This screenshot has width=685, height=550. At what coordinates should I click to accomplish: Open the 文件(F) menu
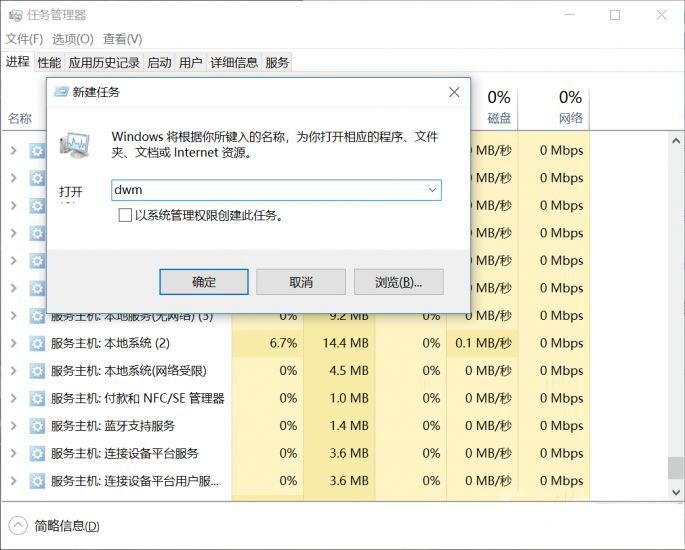click(x=24, y=39)
